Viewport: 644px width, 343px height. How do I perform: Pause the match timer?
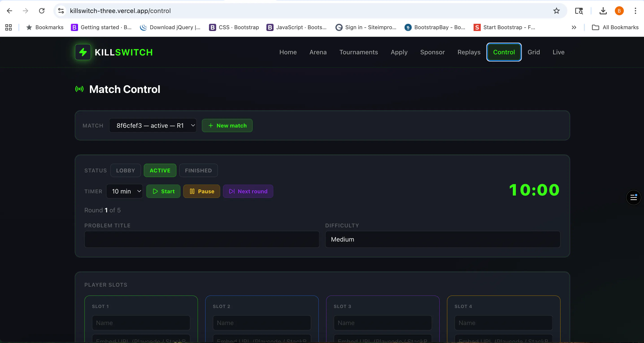click(x=202, y=191)
